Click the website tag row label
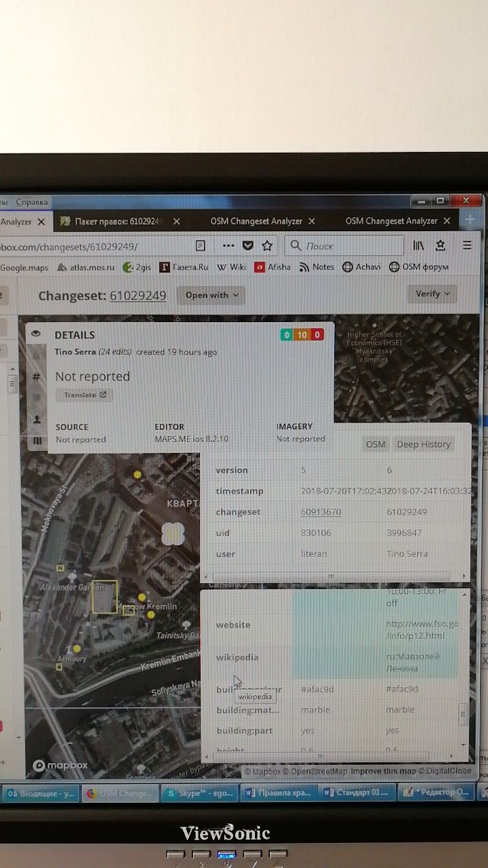The width and height of the screenshot is (488, 868). [x=232, y=625]
